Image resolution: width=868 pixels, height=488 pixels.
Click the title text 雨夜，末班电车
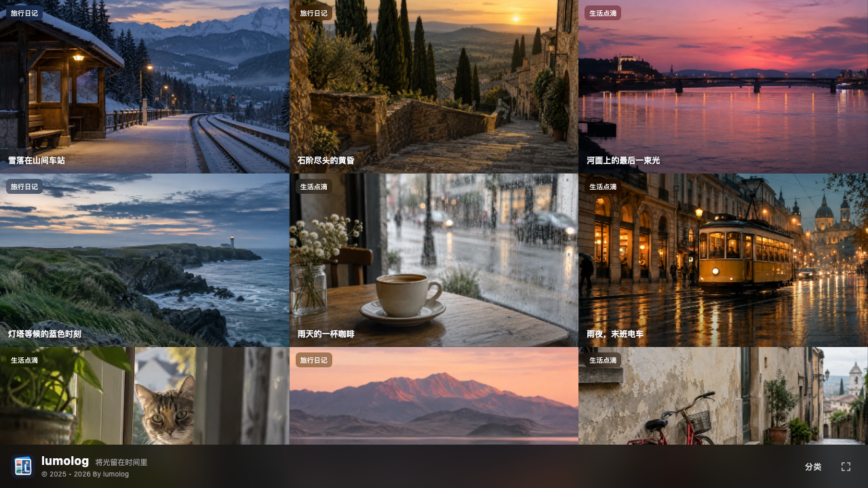[x=615, y=334]
